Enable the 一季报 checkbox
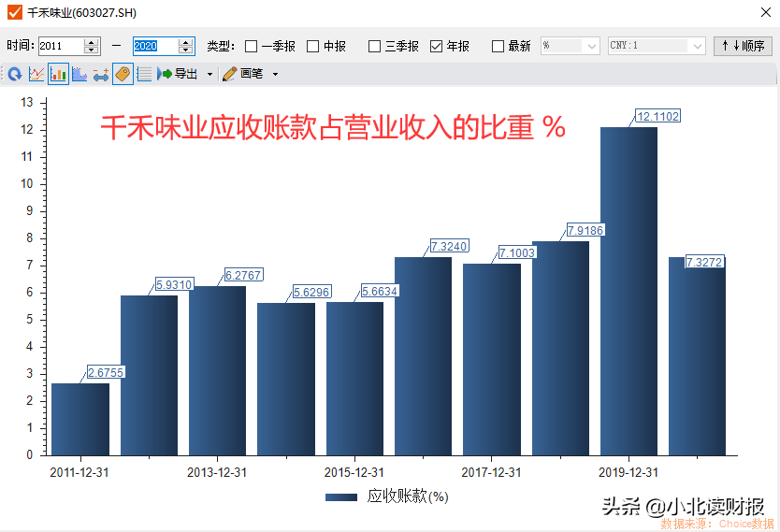Viewport: 780px width, 532px height. 252,46
